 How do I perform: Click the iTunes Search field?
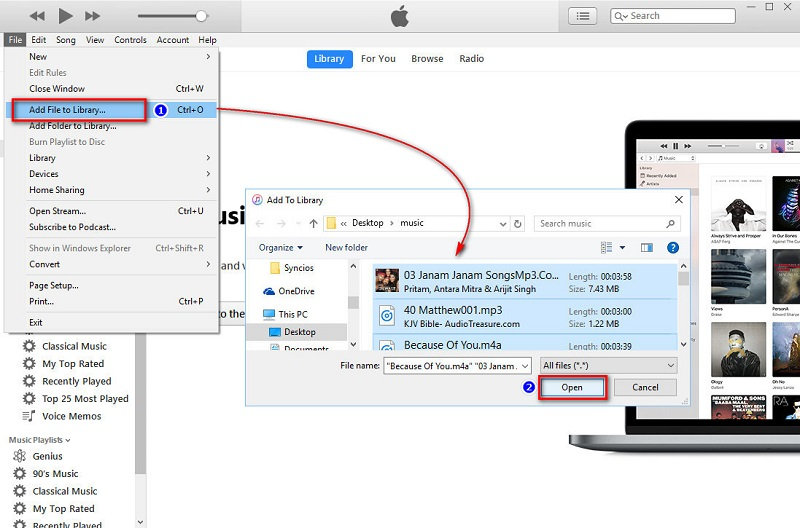[x=672, y=16]
